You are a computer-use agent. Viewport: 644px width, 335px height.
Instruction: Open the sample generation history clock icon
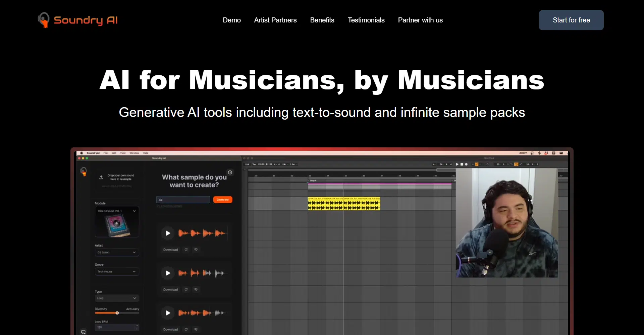click(230, 173)
